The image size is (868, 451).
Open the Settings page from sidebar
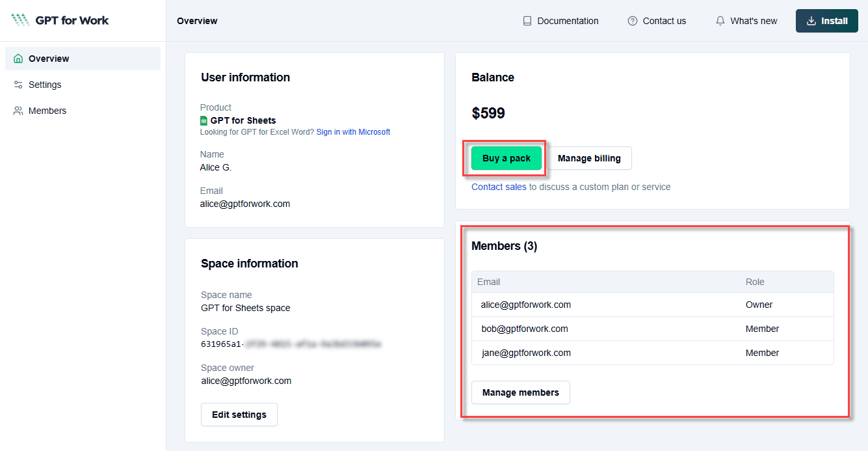(x=45, y=85)
